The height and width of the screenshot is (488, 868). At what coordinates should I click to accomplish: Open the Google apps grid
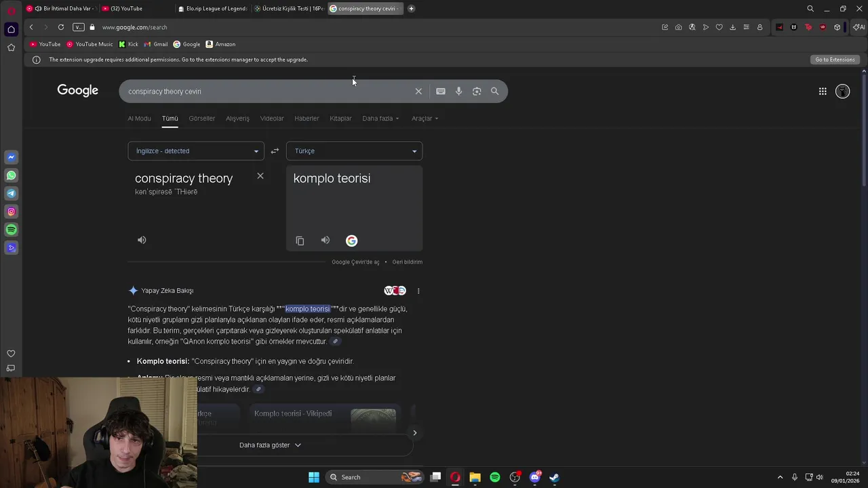click(x=823, y=91)
